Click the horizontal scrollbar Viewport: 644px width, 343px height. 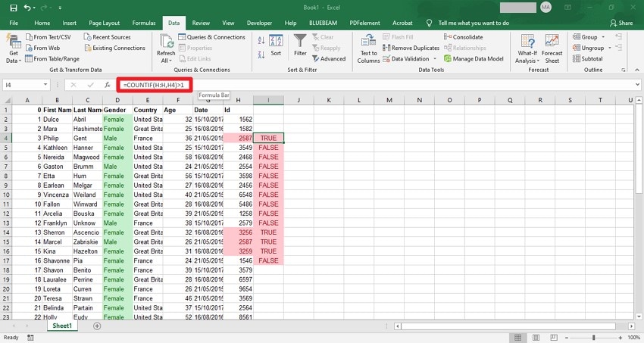coord(508,326)
